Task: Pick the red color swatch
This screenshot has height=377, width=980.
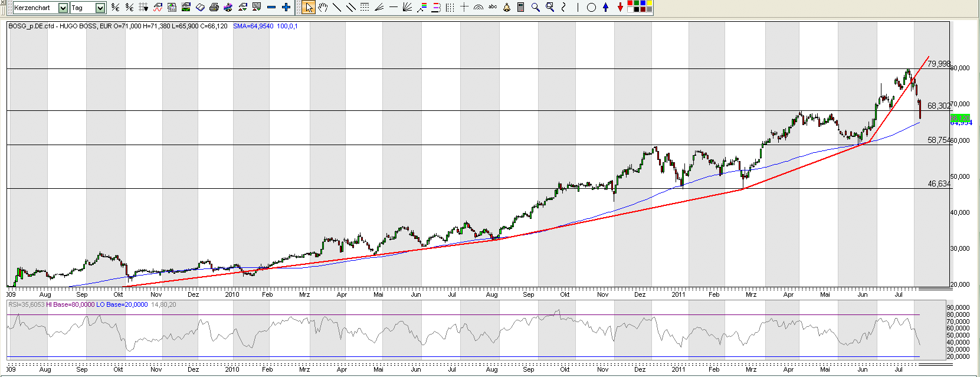Action: 630,3
